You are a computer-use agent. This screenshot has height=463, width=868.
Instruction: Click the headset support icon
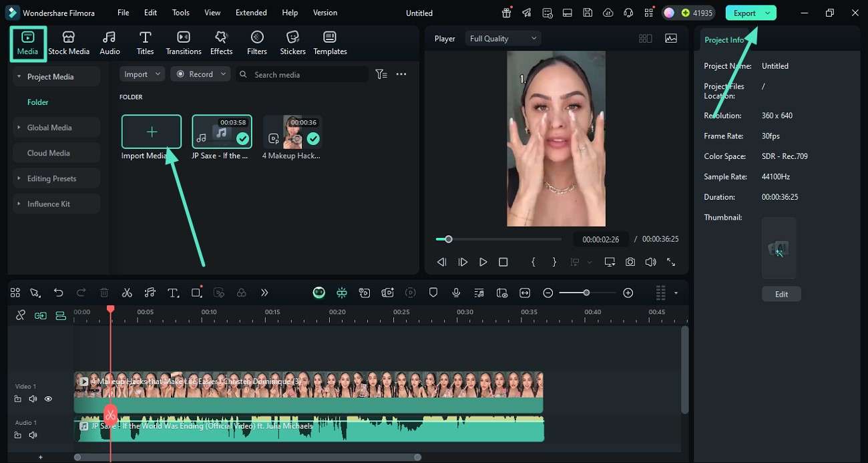(628, 13)
